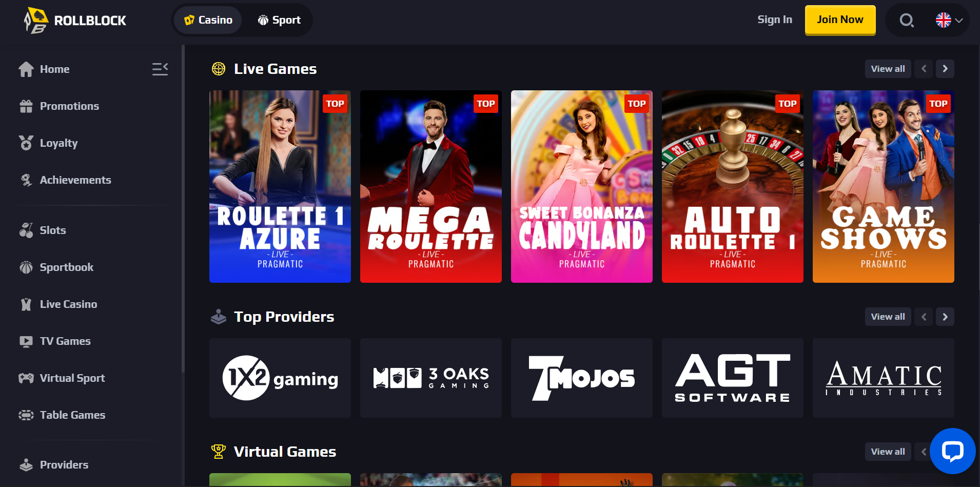
Task: Advance Top Providers carousel right arrow
Action: pyautogui.click(x=945, y=317)
